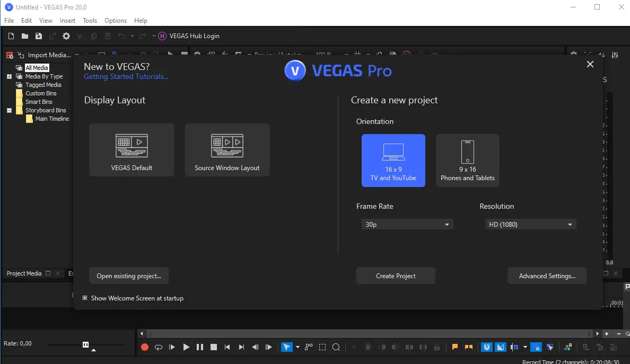Select the Tagged Media tree item
This screenshot has height=364, width=630.
(43, 85)
